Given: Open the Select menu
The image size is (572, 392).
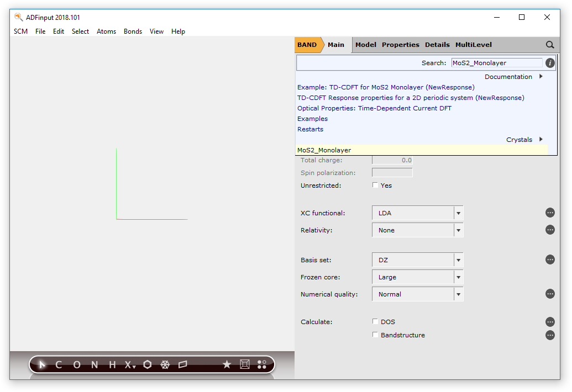Looking at the screenshot, I should point(80,31).
